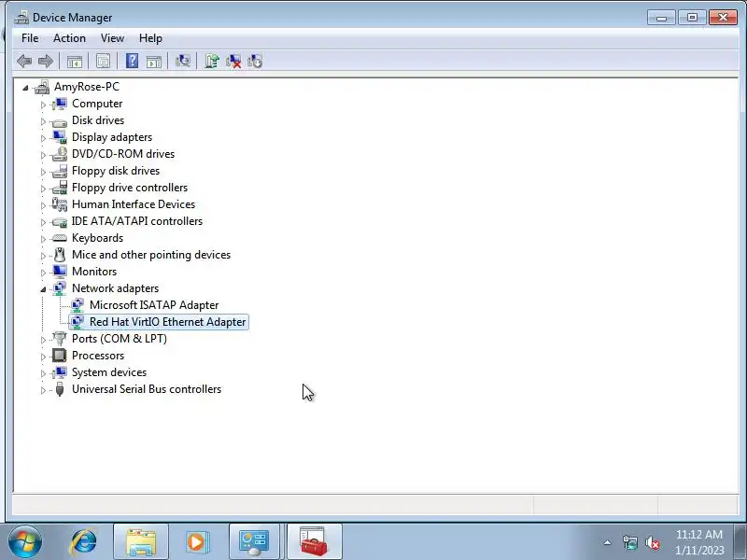Open Windows Media Player on taskbar
This screenshot has height=560, width=747.
tap(196, 542)
